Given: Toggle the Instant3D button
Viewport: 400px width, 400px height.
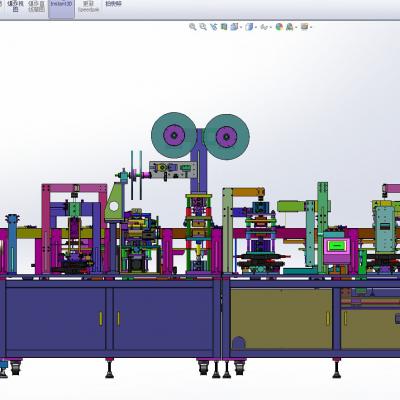Looking at the screenshot, I should pos(61,8).
